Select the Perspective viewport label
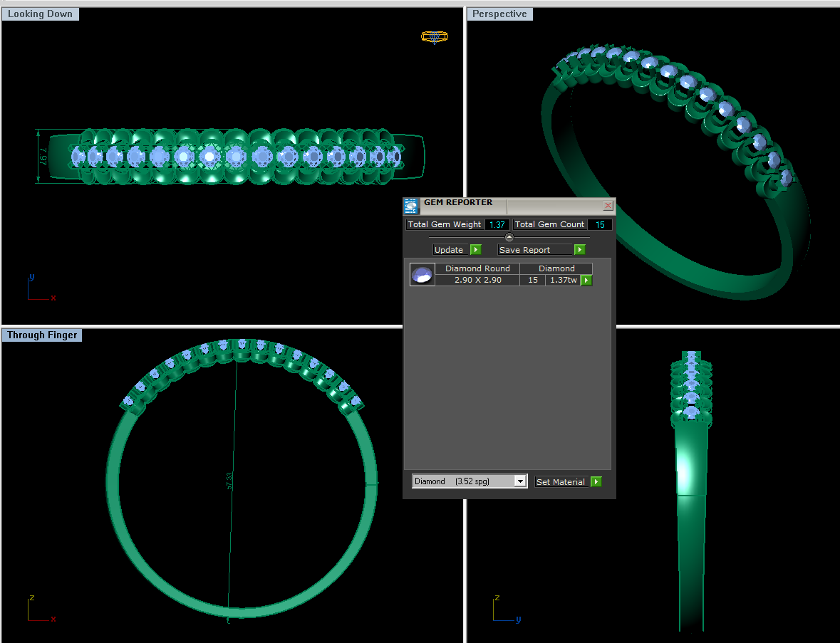Screen dimensions: 840x643 pos(500,14)
